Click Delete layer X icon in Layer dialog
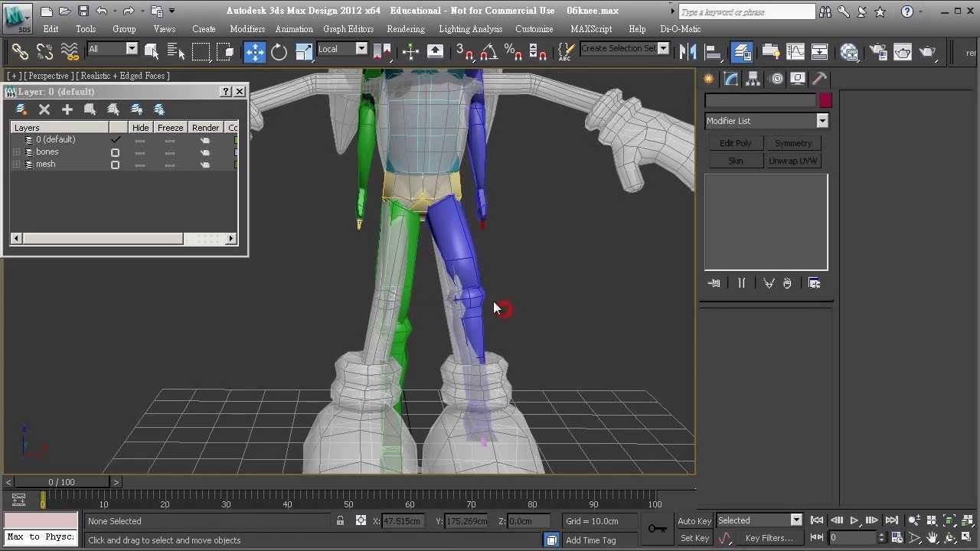Image resolution: width=980 pixels, height=551 pixels. click(x=44, y=109)
